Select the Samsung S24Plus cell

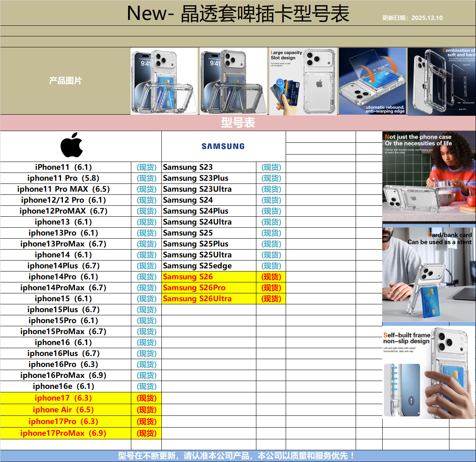coord(209,211)
